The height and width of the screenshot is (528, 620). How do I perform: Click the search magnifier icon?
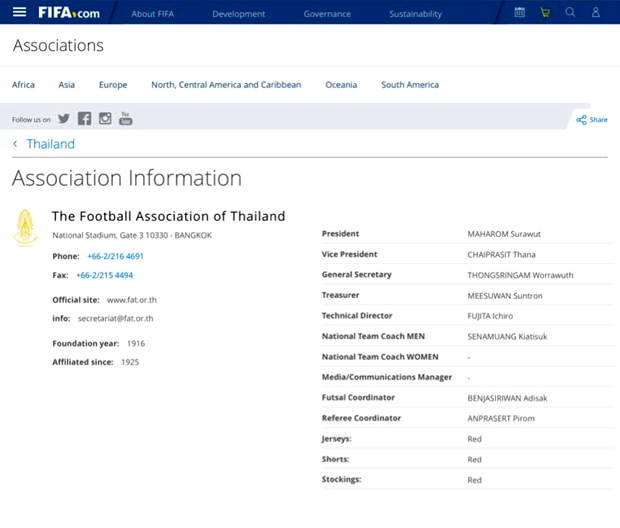pyautogui.click(x=571, y=13)
